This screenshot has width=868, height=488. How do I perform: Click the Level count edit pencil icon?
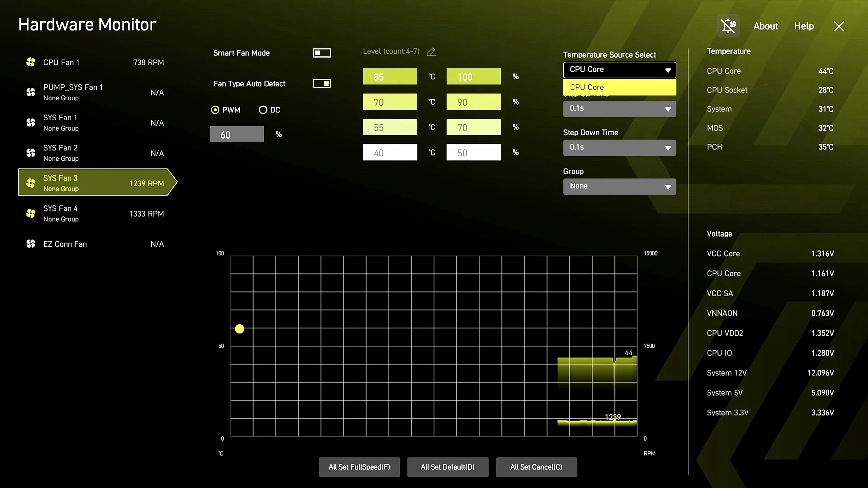point(431,52)
